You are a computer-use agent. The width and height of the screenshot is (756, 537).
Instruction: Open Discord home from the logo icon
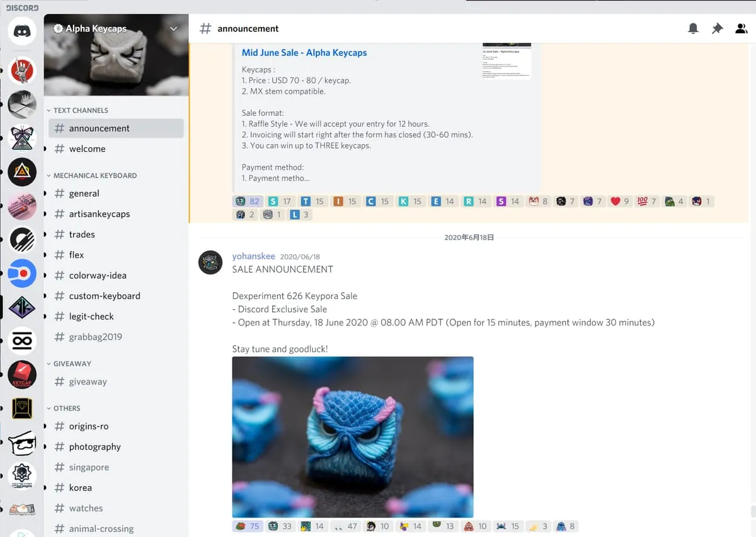[x=22, y=30]
